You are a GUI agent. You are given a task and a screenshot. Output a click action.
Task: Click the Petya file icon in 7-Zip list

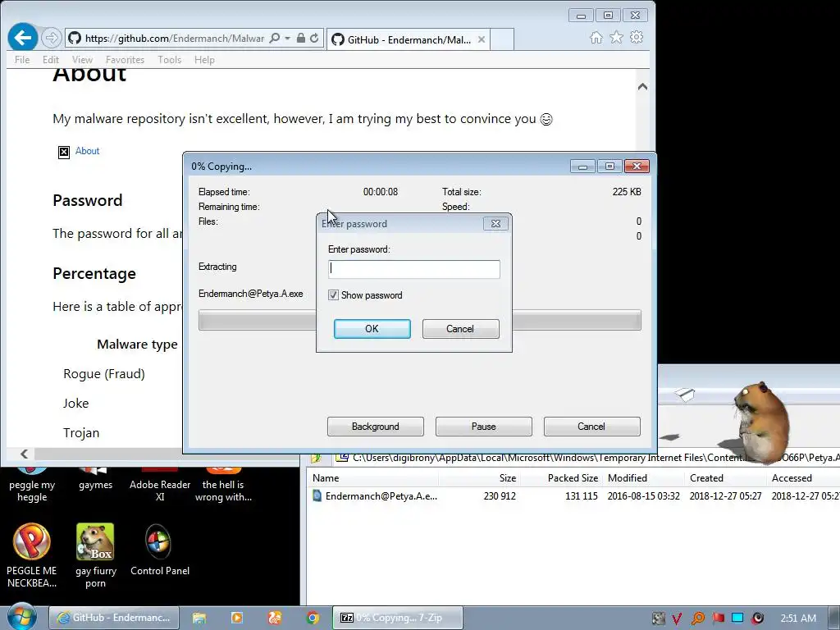pyautogui.click(x=317, y=496)
